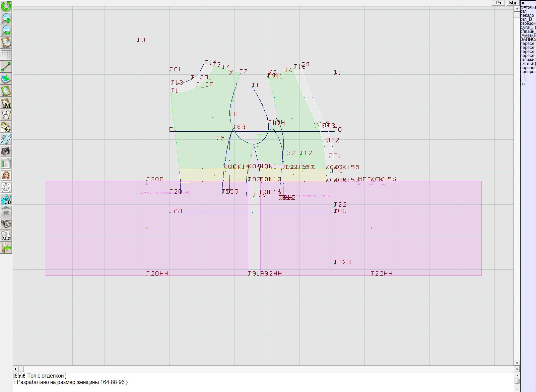The image size is (536, 392).
Task: Choose 'сплайн' in the operator list
Action: tap(528, 31)
